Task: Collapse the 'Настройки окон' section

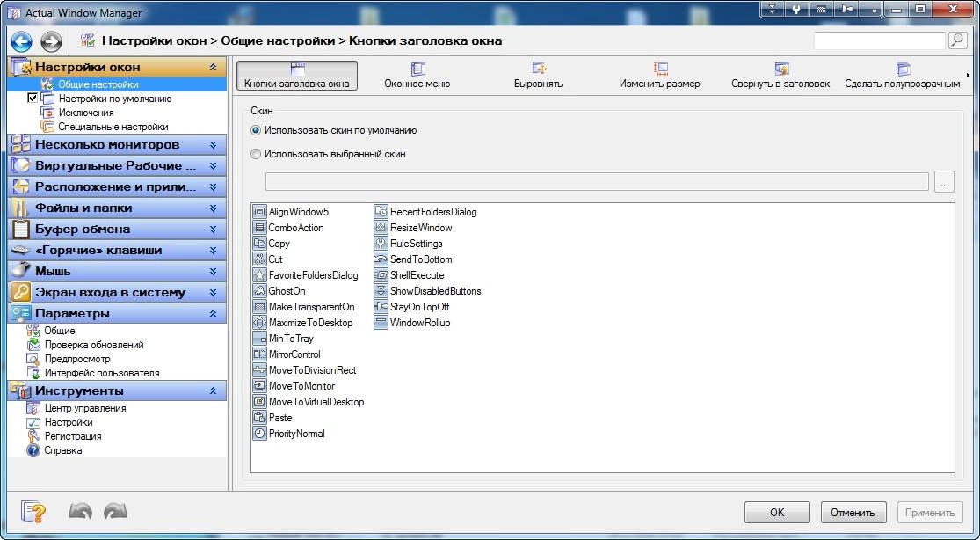Action: 213,67
